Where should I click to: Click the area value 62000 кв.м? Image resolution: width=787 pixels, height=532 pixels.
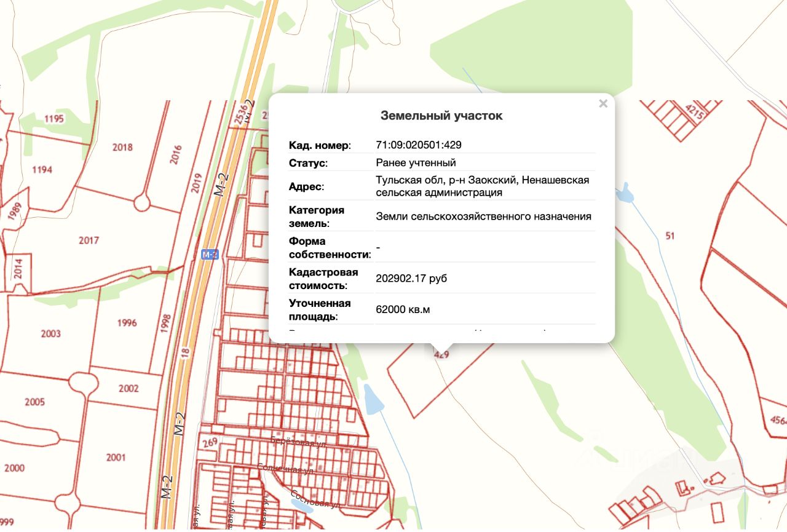tap(403, 309)
